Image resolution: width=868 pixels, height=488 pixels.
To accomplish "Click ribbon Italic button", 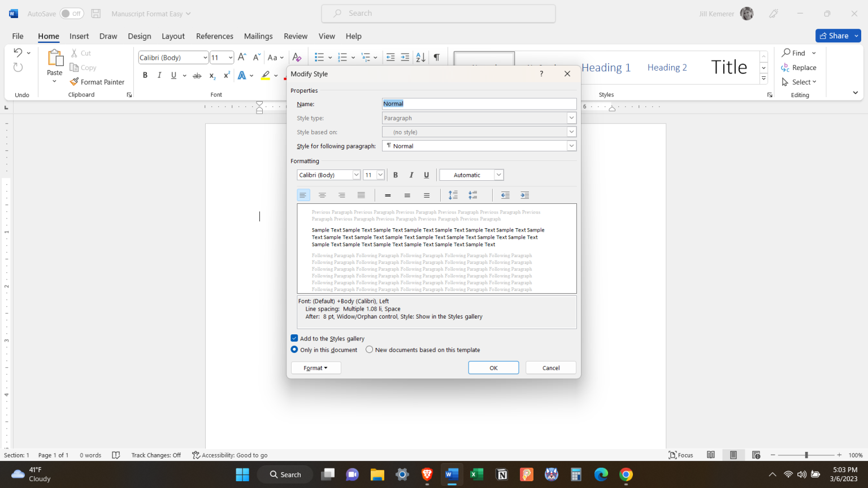I will [x=159, y=75].
